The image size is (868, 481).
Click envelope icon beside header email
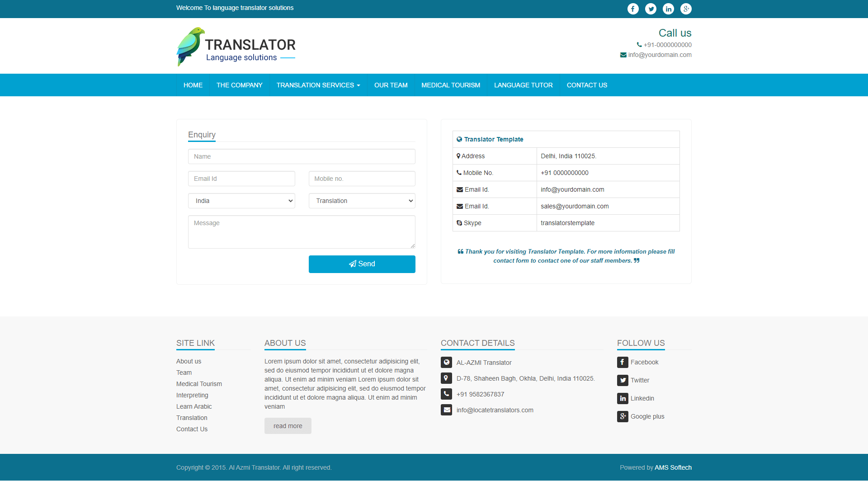623,55
